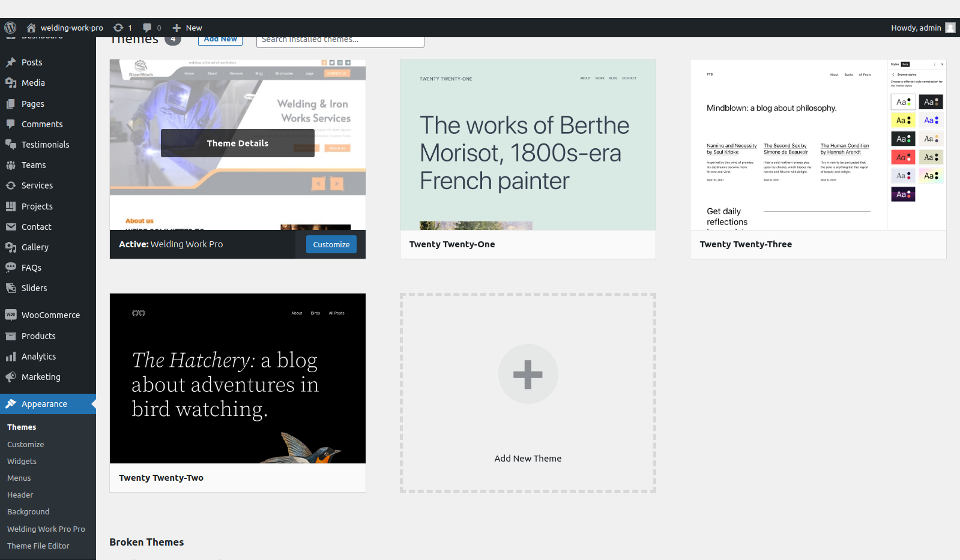Image resolution: width=960 pixels, height=560 pixels.
Task: Click the Sliders icon in sidebar
Action: tap(11, 288)
